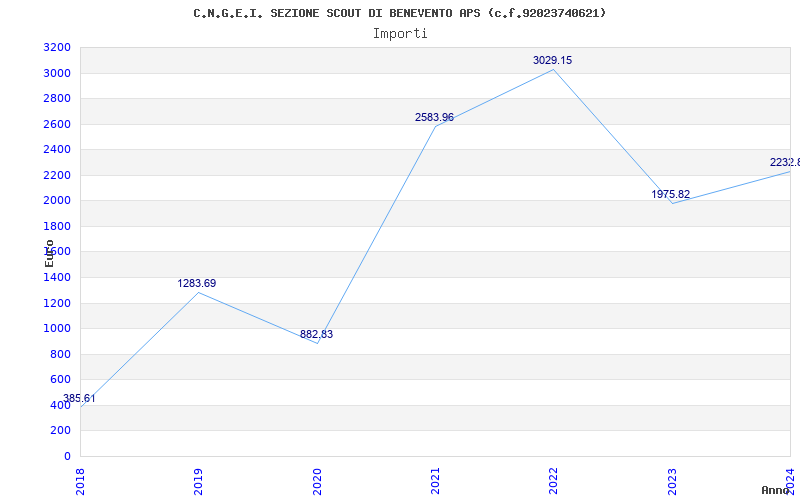Viewport: 800px width, 500px height.
Task: Click the 0 y-axis tick
Action: coord(67,457)
